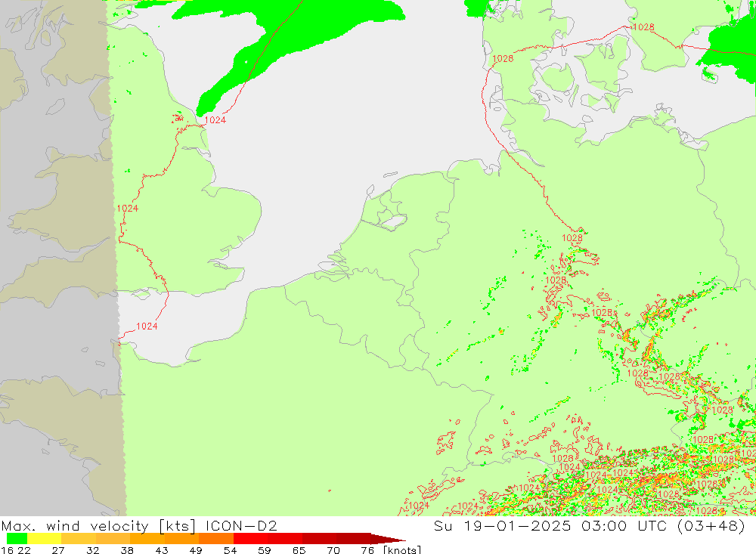Viewport: 756px width, 554px height.
Task: Click the 1024 isobar label below the North Sea green band
Action: 215,120
